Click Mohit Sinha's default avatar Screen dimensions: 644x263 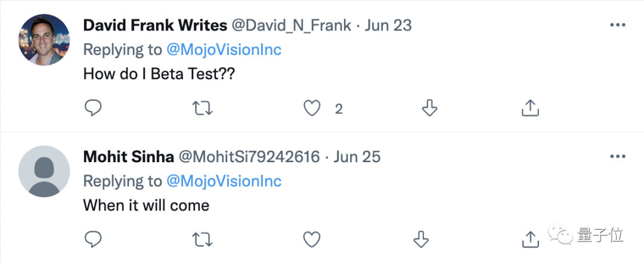pos(45,171)
